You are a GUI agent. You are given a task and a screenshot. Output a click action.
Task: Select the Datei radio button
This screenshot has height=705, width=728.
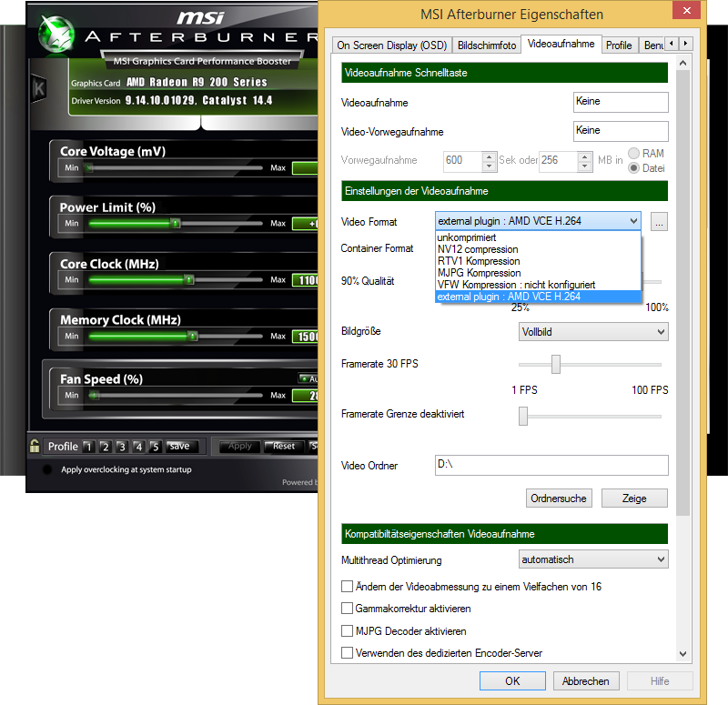(x=633, y=168)
